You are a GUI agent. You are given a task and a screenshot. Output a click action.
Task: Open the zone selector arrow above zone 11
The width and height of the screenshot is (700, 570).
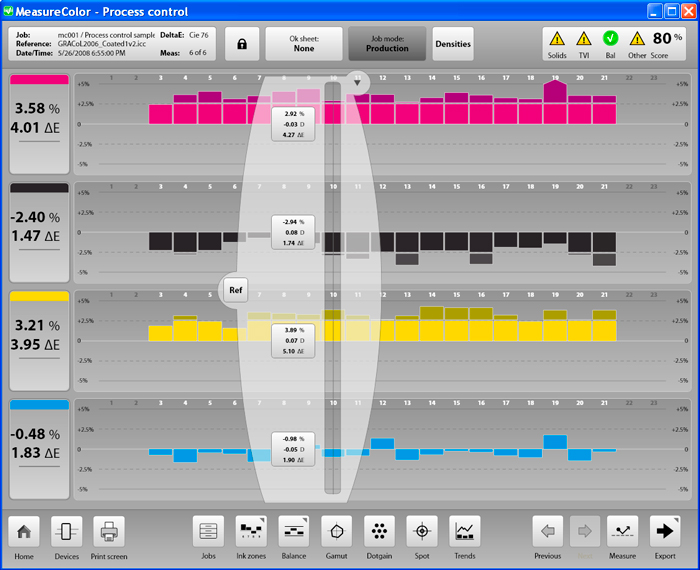click(x=357, y=82)
